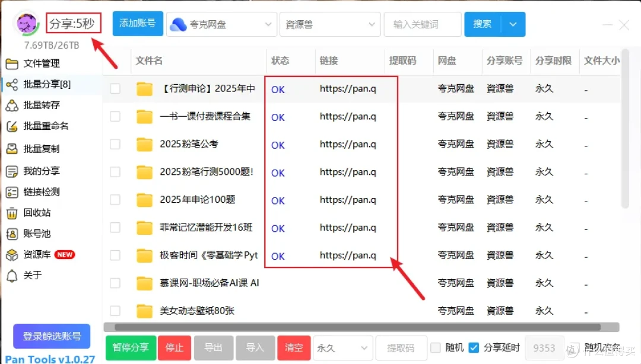Click link in 2025粉笔公考 row
The image size is (641, 364).
[x=348, y=144]
